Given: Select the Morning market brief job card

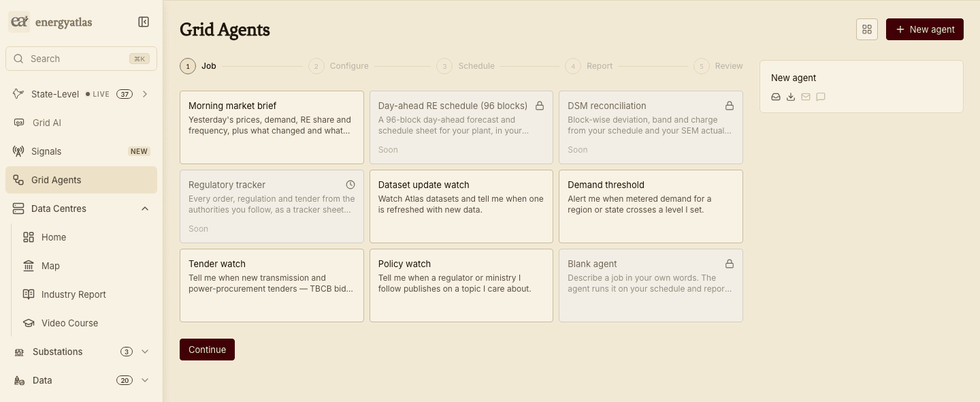Looking at the screenshot, I should [x=272, y=127].
